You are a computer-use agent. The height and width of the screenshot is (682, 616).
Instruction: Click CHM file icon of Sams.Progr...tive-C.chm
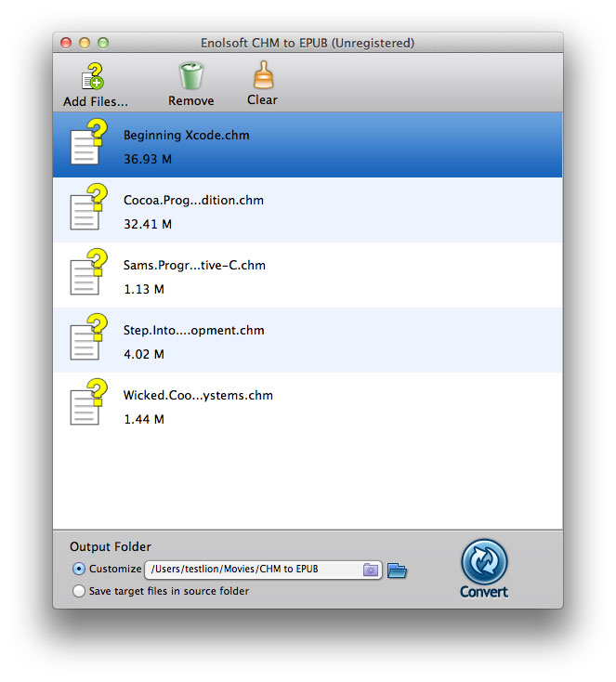89,272
